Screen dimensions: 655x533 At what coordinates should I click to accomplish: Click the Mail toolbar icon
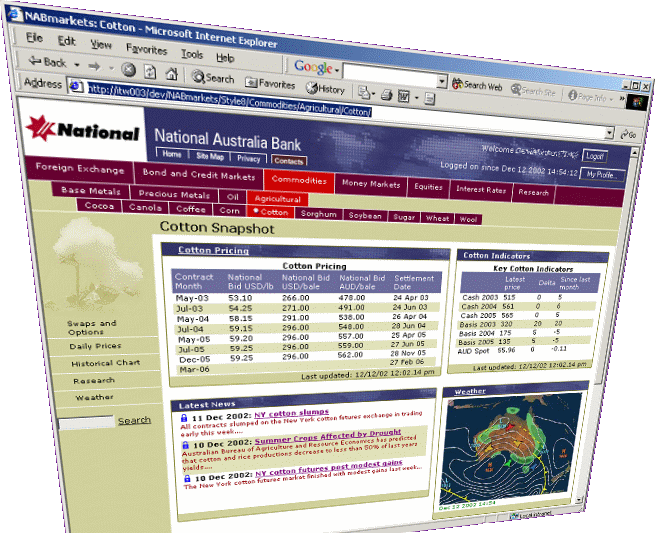[363, 93]
